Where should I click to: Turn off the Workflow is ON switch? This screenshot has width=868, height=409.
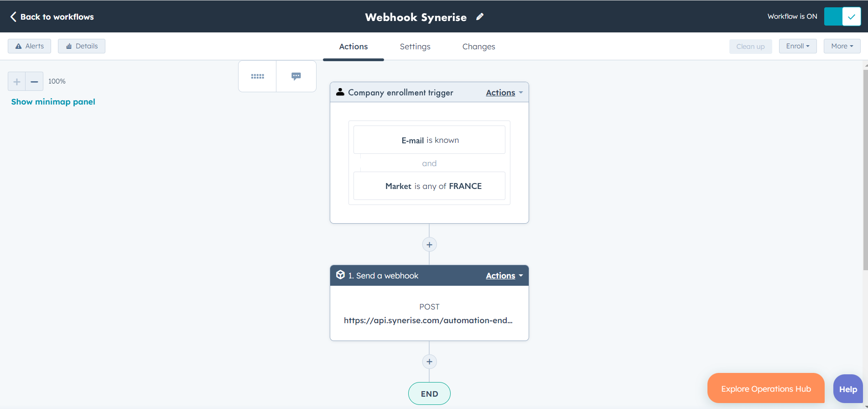coord(842,16)
